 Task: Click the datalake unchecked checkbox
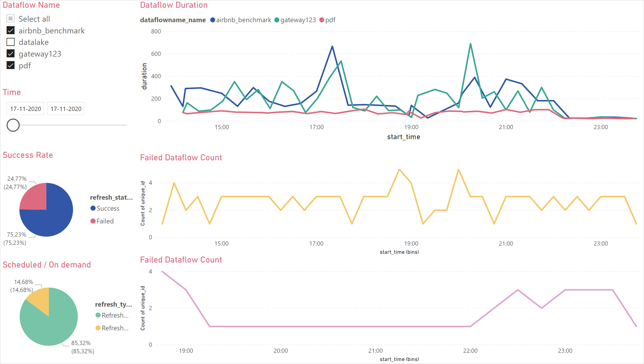coord(11,42)
